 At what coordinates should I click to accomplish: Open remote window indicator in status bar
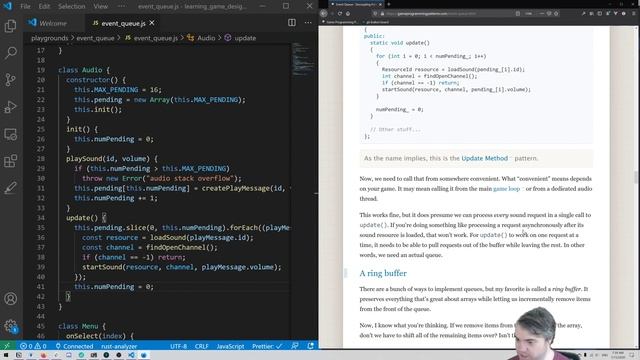(7, 346)
